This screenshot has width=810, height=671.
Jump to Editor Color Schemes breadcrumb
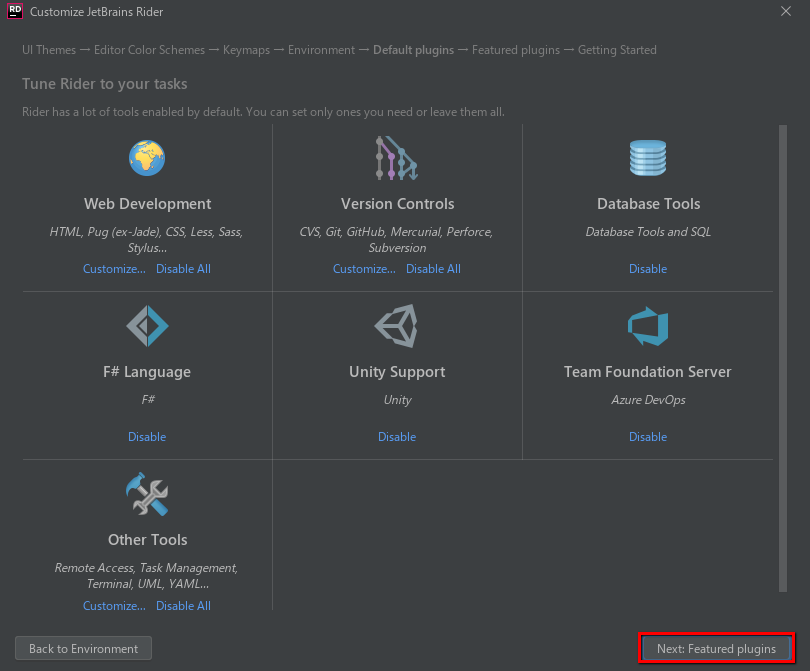(x=149, y=50)
